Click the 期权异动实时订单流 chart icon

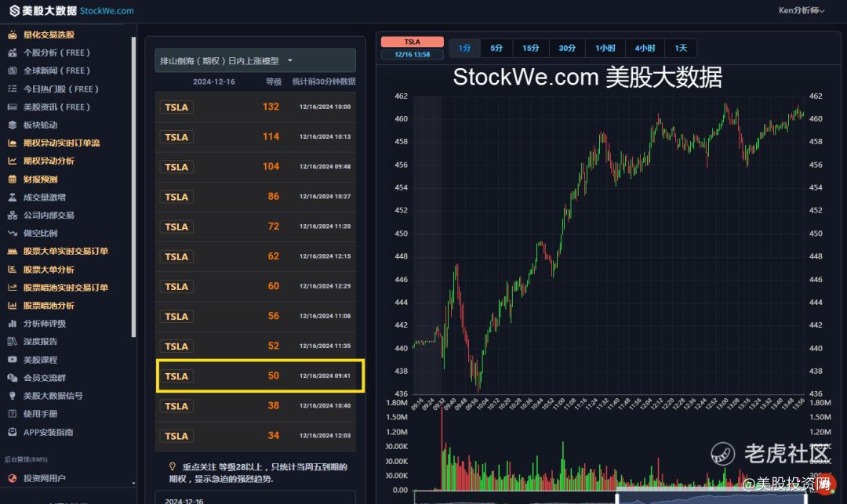(12, 143)
